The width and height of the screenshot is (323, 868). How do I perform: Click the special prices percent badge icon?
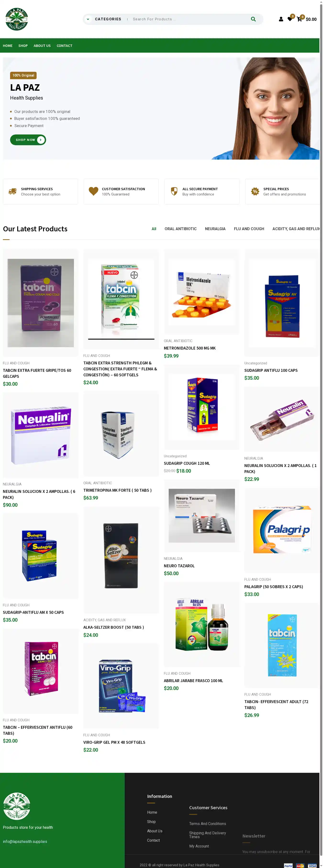[255, 191]
